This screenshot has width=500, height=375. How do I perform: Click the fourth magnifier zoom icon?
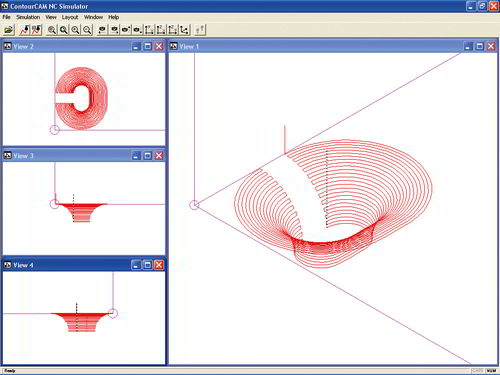[87, 30]
